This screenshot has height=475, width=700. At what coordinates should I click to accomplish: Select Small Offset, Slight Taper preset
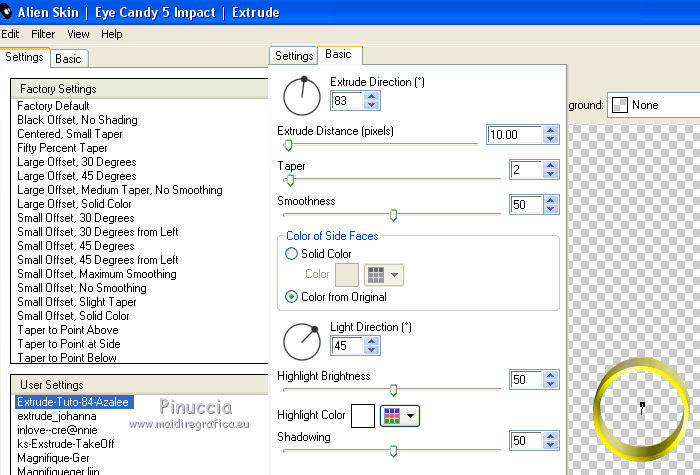point(77,302)
